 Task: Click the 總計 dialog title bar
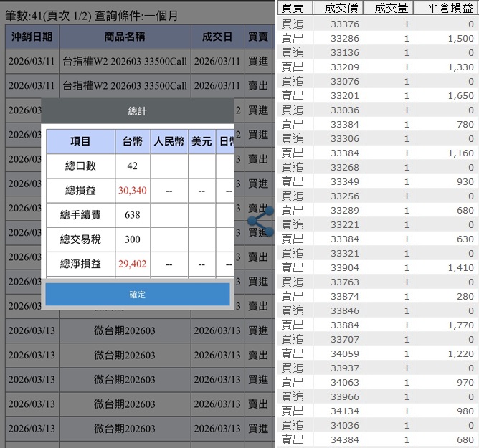[138, 111]
